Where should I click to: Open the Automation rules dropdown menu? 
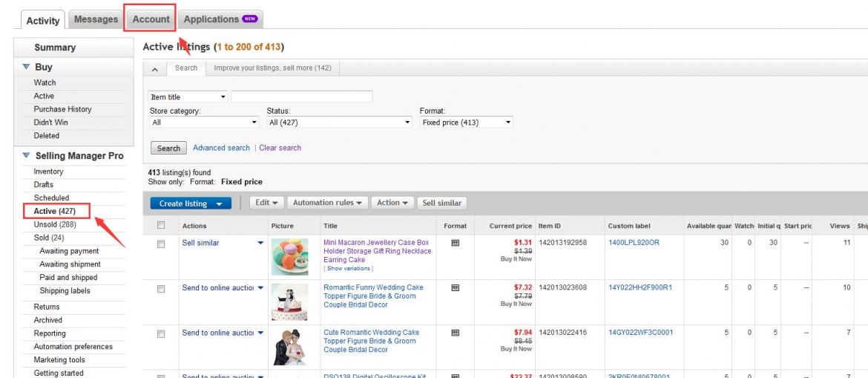pyautogui.click(x=327, y=203)
